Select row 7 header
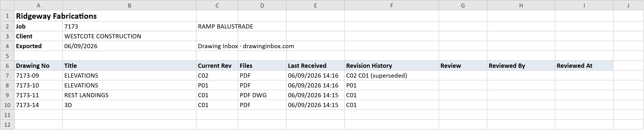644x130 pixels. [x=7, y=76]
